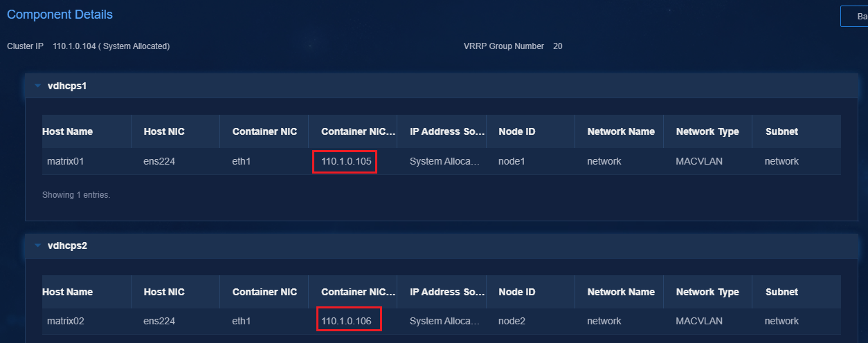Select node2 cell in vdhcps2 row
Screen dimensions: 868x343
512,321
